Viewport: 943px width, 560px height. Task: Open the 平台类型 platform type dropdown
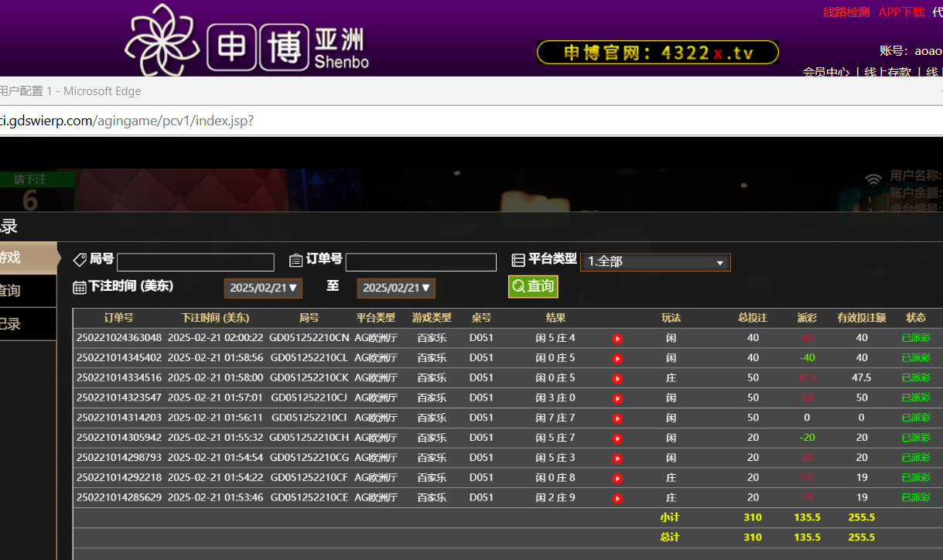coord(655,262)
